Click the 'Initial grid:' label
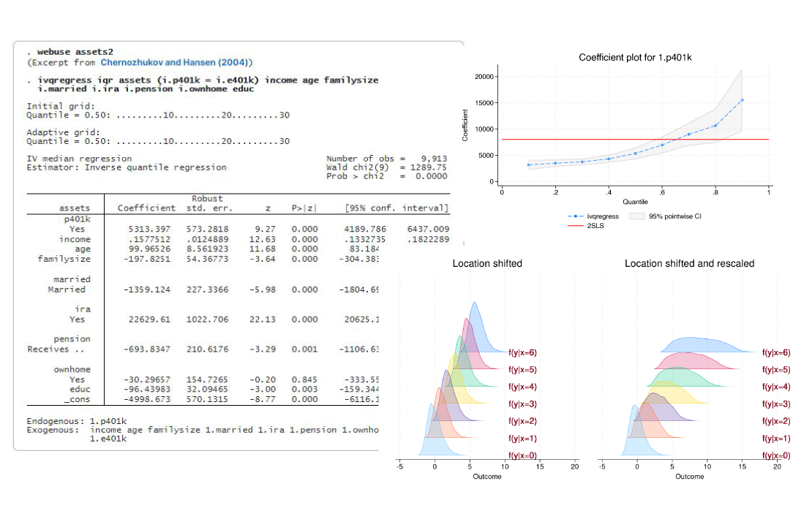The width and height of the screenshot is (812, 511). [x=61, y=106]
